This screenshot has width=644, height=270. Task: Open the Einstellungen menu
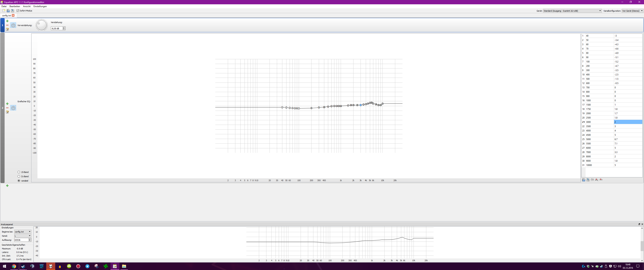click(x=40, y=6)
